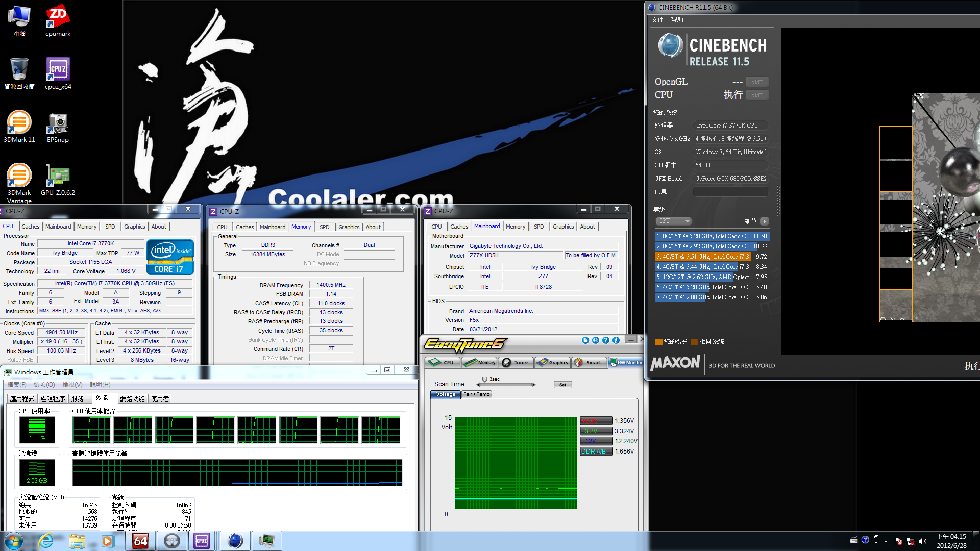Launch EPSnap from the desktop
Image resolution: width=980 pixels, height=551 pixels.
(58, 128)
